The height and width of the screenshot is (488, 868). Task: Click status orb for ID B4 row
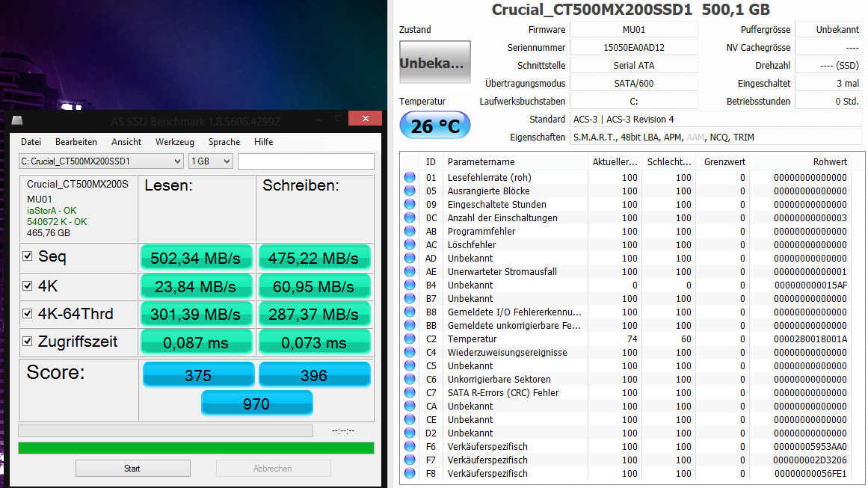[410, 285]
